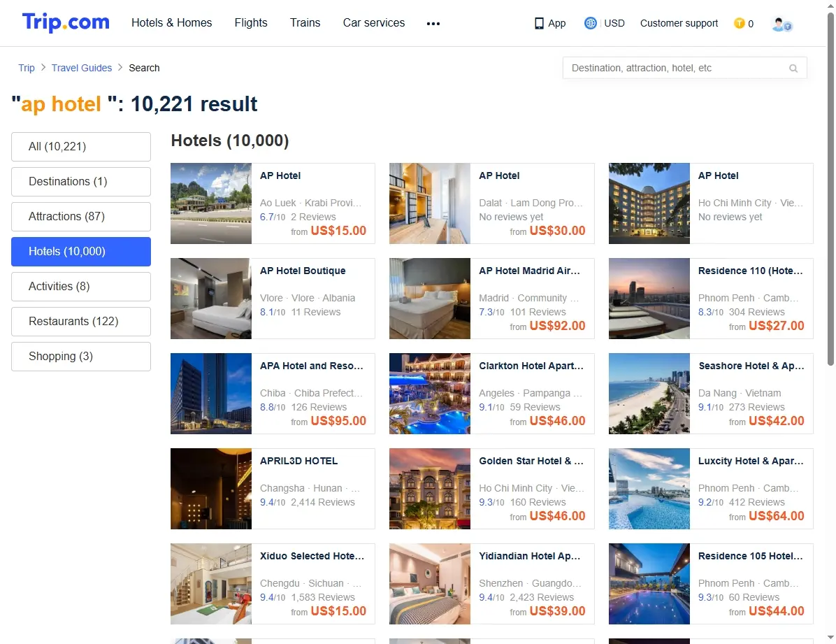The image size is (836, 644).
Task: Click Clarkton Hotel Apart title
Action: click(531, 366)
